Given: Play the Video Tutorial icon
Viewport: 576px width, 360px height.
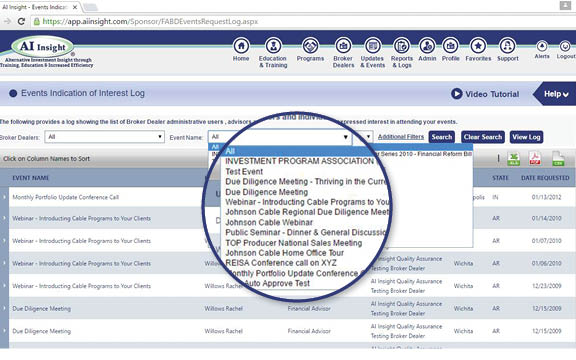Looking at the screenshot, I should pos(456,94).
